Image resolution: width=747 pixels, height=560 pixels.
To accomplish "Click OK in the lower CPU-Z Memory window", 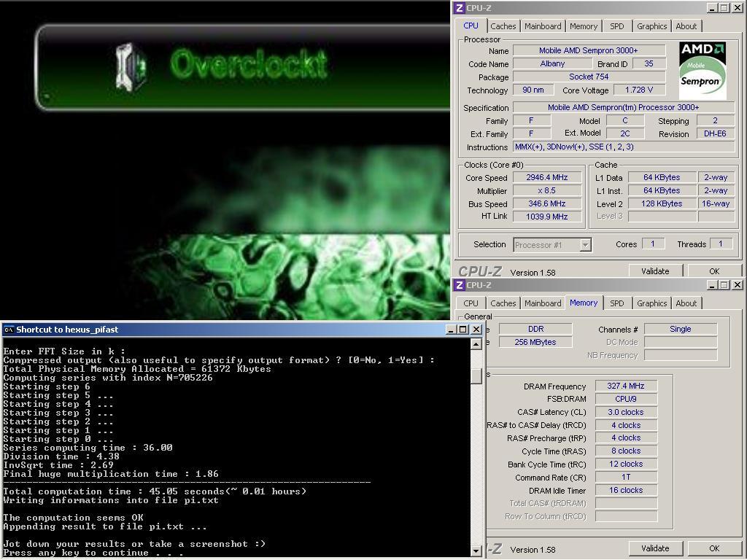I will tap(714, 548).
